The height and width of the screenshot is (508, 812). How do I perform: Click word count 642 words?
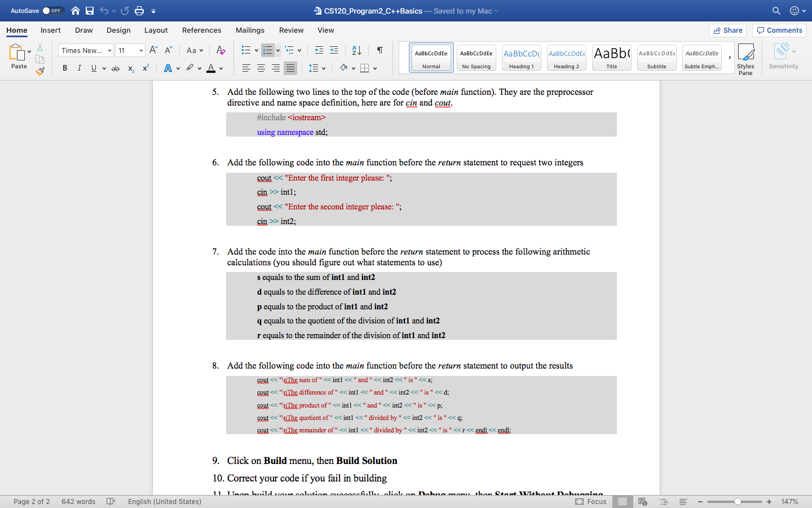pos(78,501)
